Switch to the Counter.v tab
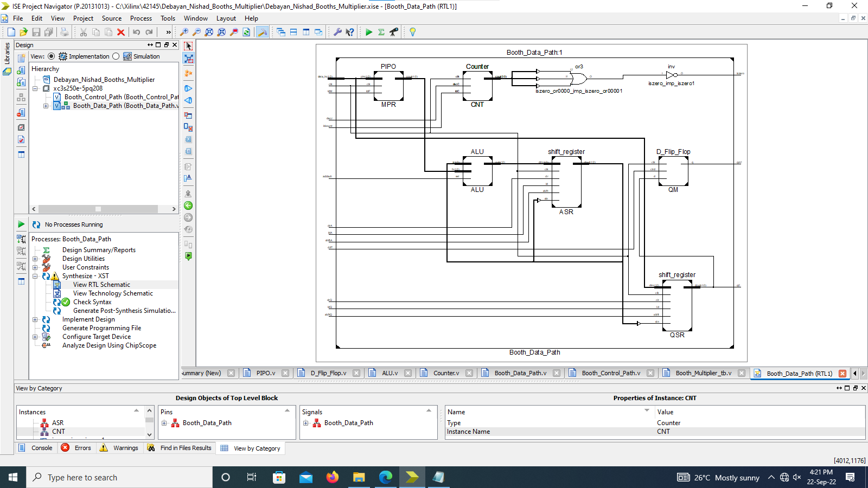 tap(446, 373)
